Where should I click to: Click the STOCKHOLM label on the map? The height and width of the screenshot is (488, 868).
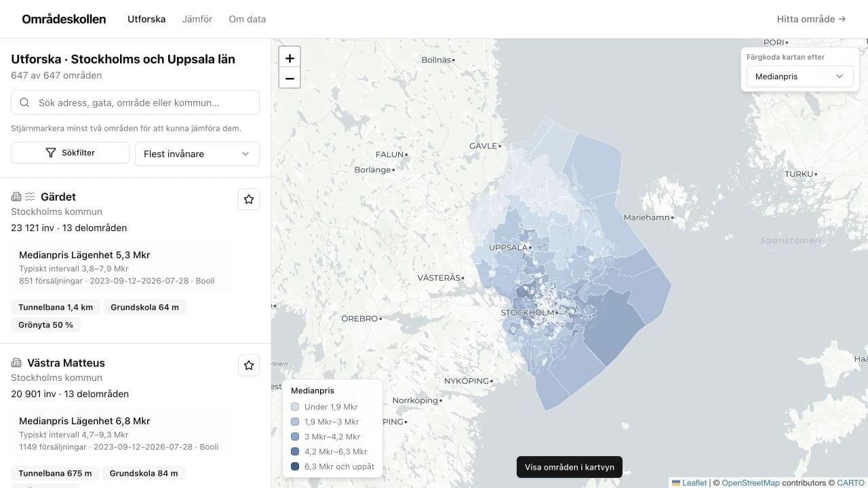pyautogui.click(x=528, y=312)
